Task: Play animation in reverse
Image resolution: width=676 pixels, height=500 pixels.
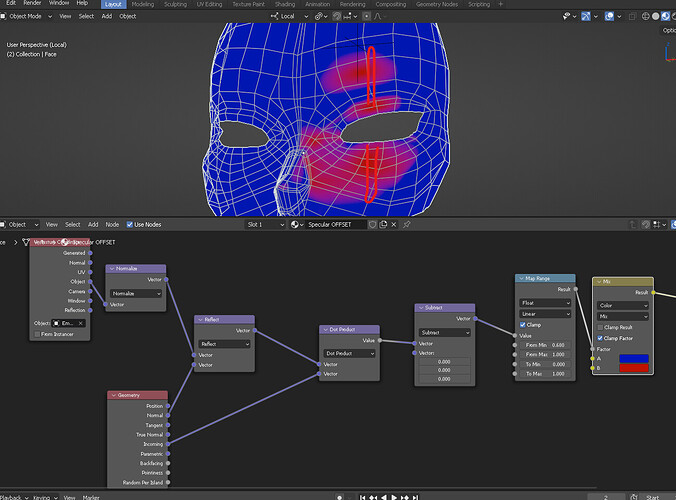Action: click(384, 497)
